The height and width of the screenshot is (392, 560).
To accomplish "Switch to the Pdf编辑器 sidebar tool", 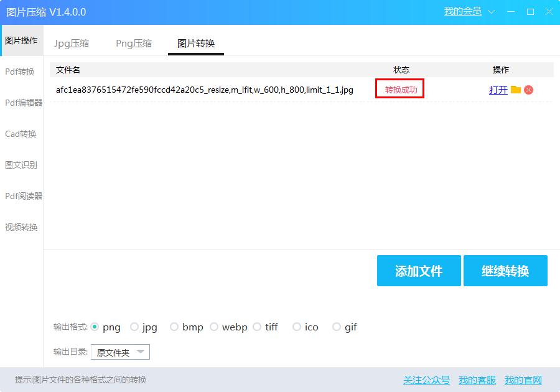I will (22, 103).
